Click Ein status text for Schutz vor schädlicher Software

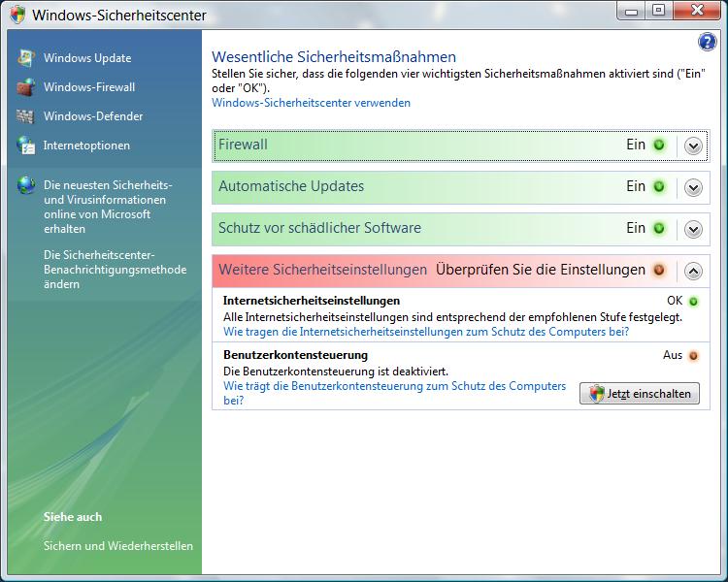click(636, 228)
